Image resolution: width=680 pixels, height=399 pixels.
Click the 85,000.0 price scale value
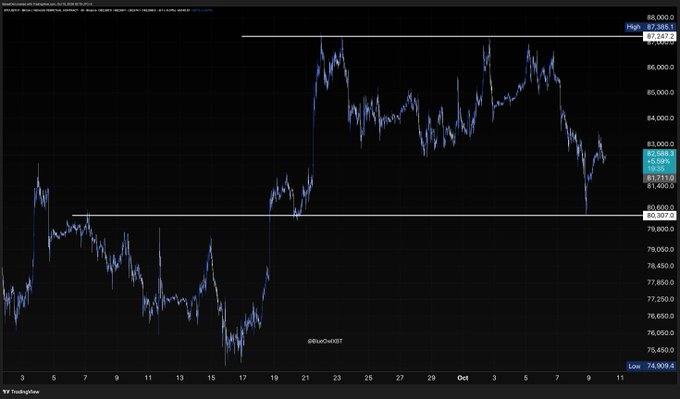coord(660,92)
